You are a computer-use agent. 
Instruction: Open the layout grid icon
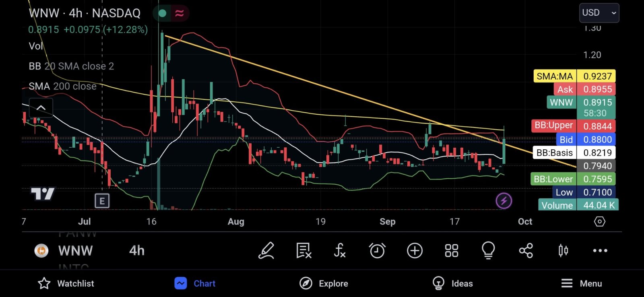coord(452,250)
